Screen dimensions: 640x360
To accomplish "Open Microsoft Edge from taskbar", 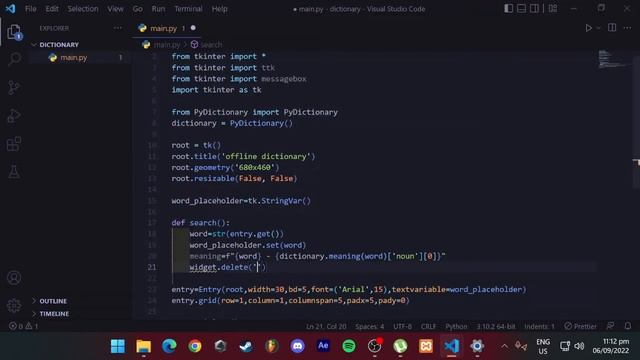I will 169,346.
